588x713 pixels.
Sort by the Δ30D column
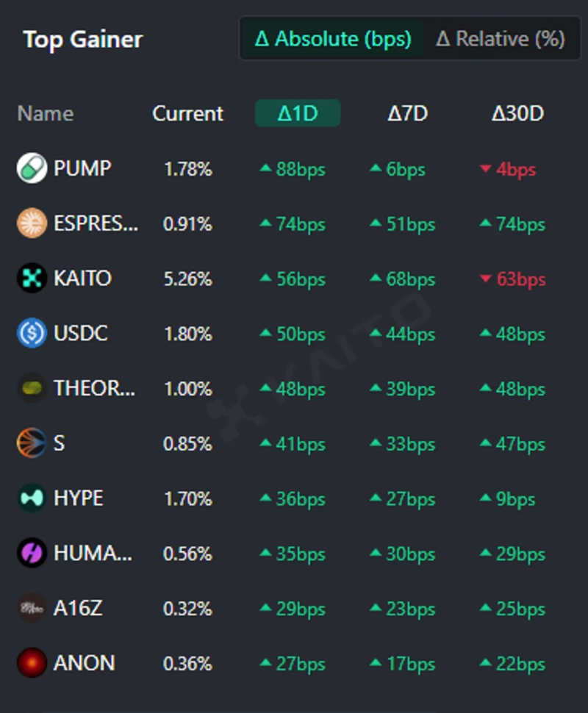pyautogui.click(x=517, y=113)
